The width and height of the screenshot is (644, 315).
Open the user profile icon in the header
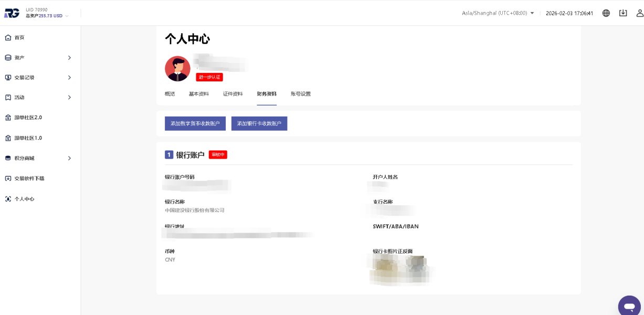pos(639,13)
